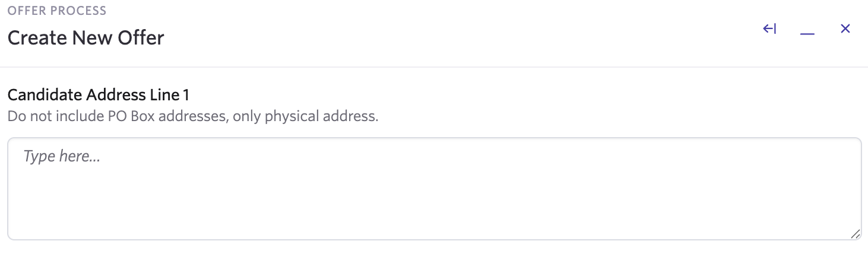Close the Create New Offer panel
The width and height of the screenshot is (868, 260).
pyautogui.click(x=845, y=29)
